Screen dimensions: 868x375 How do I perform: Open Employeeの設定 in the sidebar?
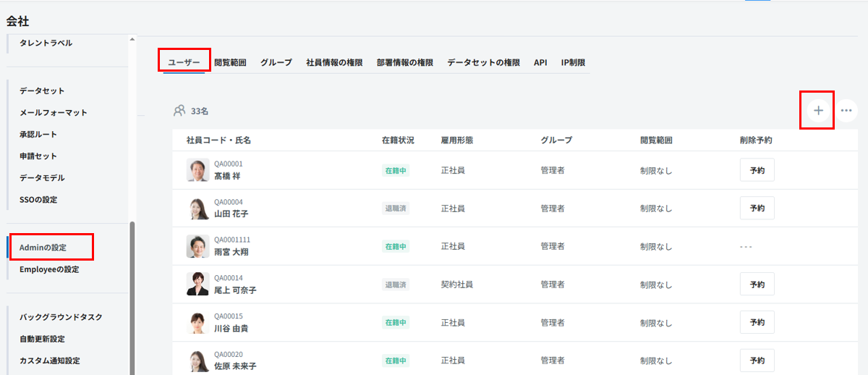(x=49, y=269)
